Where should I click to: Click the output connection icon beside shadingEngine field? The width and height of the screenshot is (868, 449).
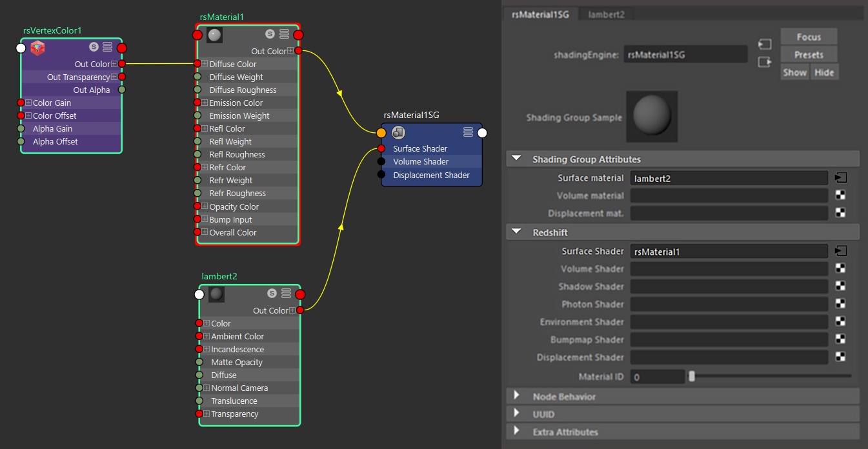(765, 62)
